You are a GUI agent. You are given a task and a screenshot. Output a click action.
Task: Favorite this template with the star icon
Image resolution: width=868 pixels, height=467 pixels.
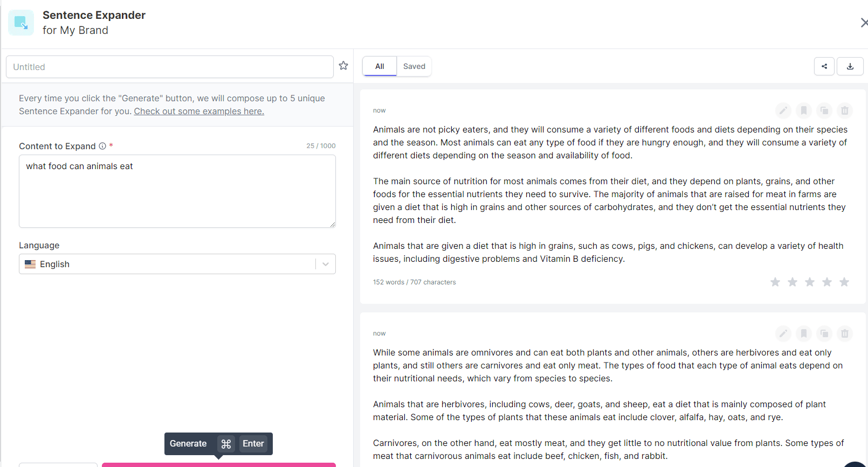[343, 66]
